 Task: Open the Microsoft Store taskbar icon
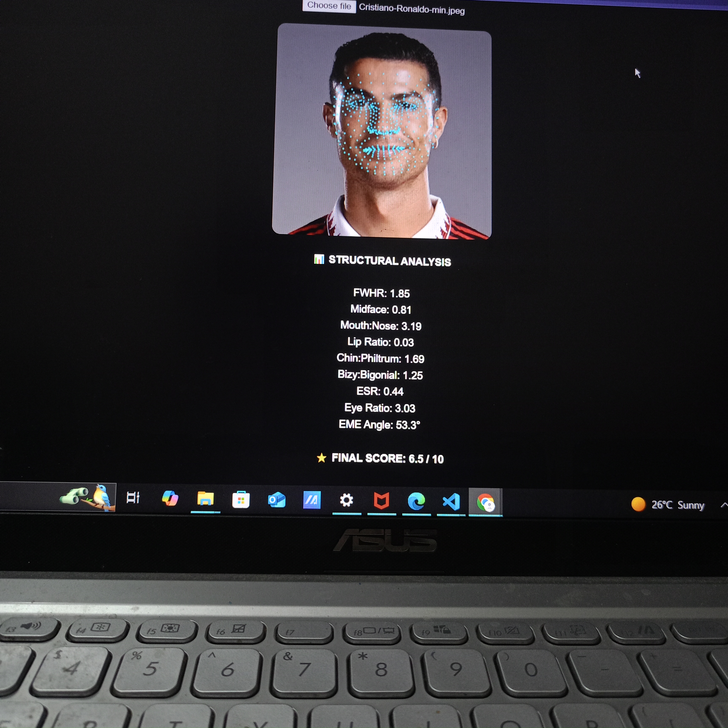tap(241, 500)
